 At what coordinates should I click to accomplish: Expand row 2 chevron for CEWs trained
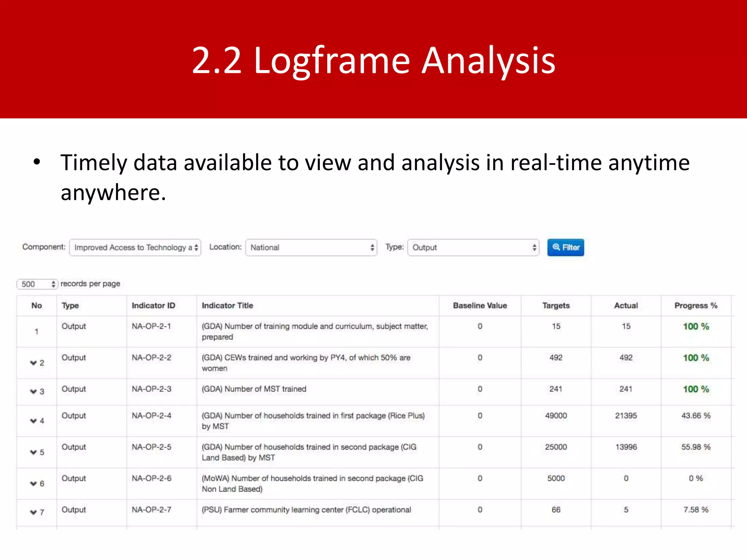(x=34, y=363)
